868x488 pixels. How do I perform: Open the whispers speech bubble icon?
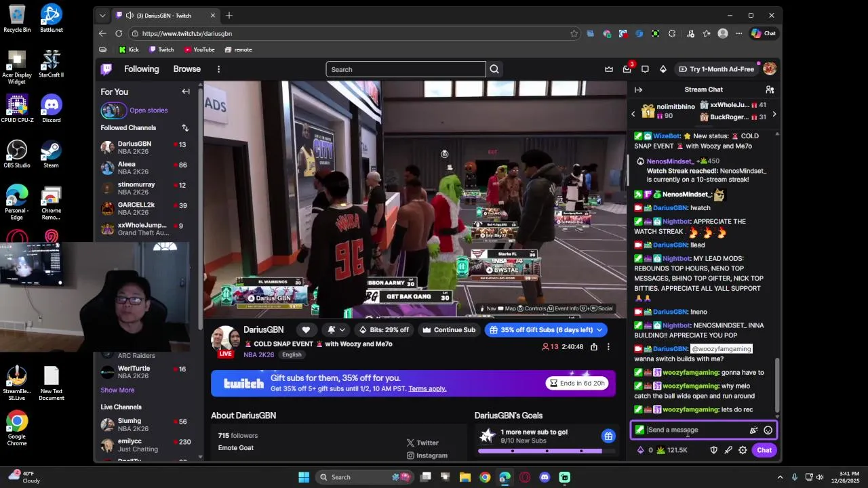[645, 69]
